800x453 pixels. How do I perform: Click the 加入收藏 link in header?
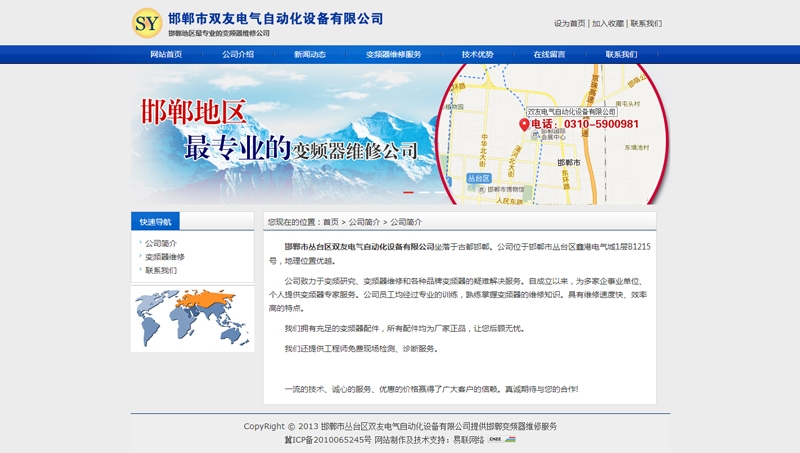click(608, 23)
